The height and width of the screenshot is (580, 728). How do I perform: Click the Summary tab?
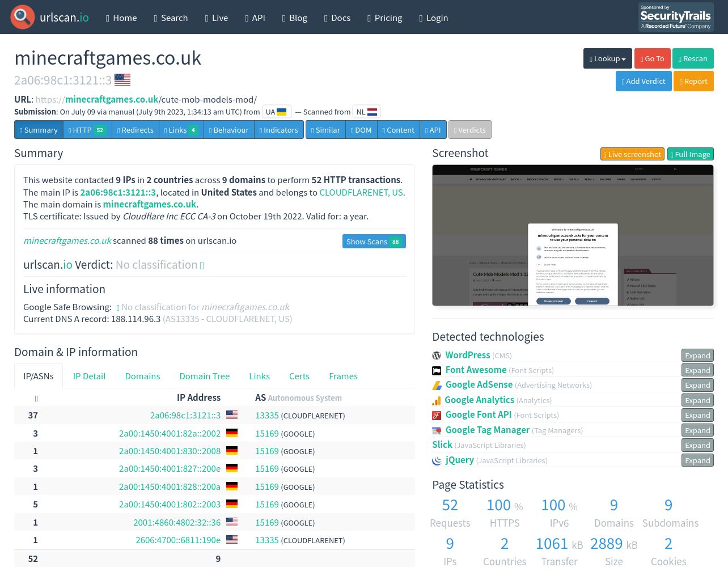[39, 130]
